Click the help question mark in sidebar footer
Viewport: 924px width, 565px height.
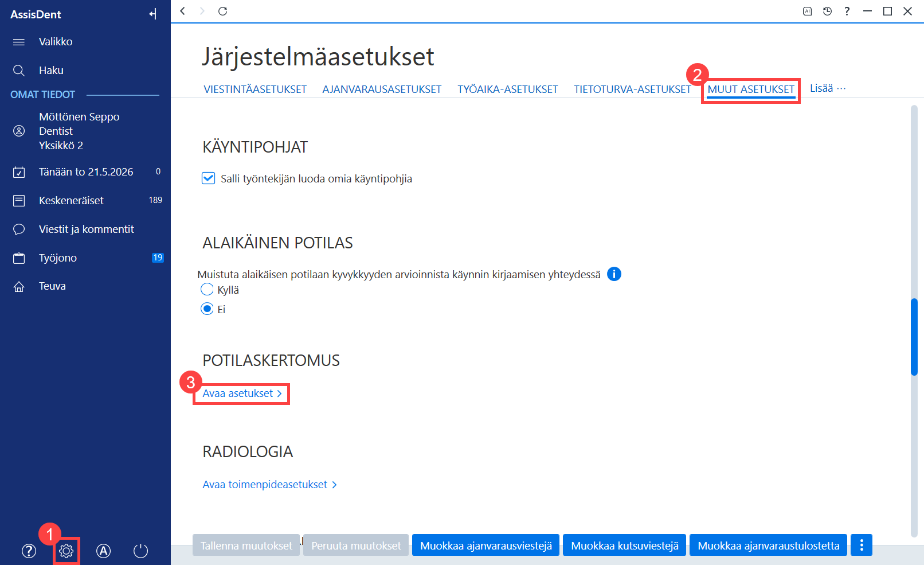[x=29, y=551]
